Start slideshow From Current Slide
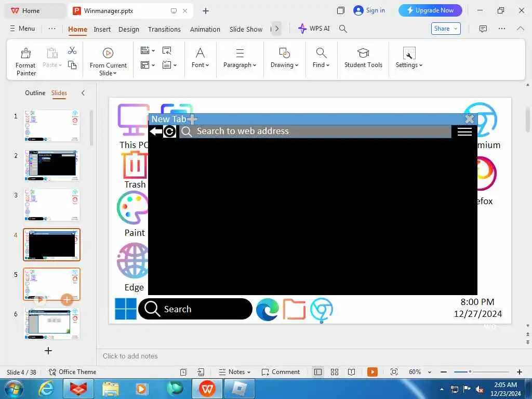Image resolution: width=532 pixels, height=399 pixels. click(x=108, y=62)
